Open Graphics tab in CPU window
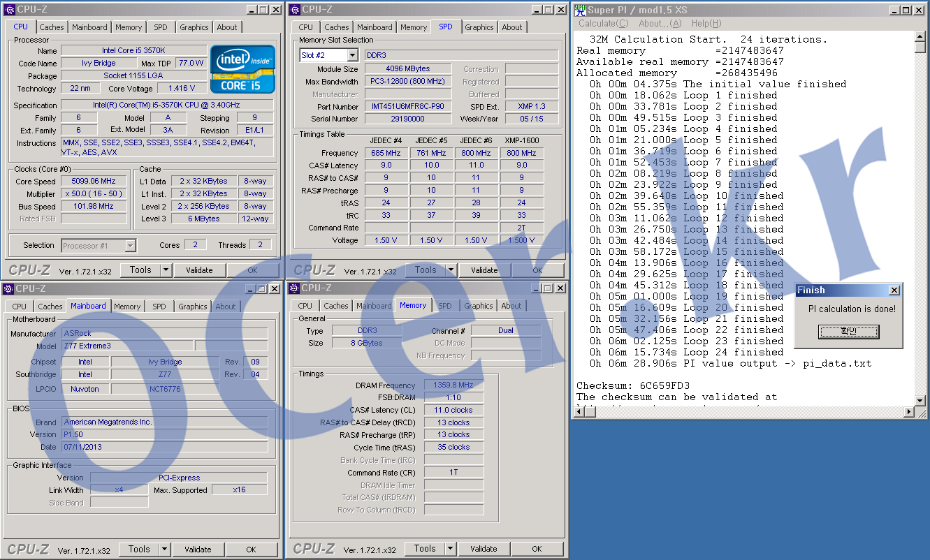930x560 pixels. click(x=194, y=27)
